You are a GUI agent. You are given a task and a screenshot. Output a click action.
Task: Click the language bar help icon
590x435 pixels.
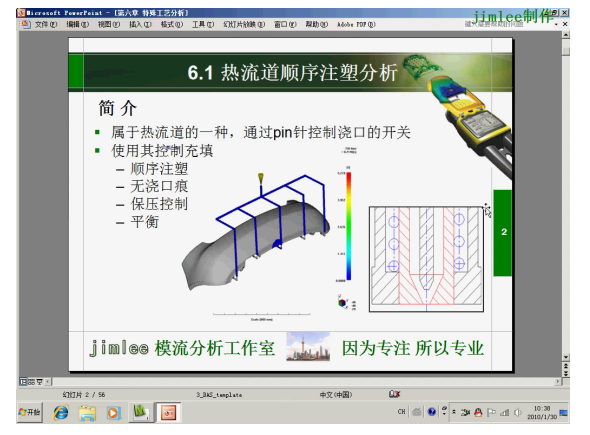click(432, 412)
